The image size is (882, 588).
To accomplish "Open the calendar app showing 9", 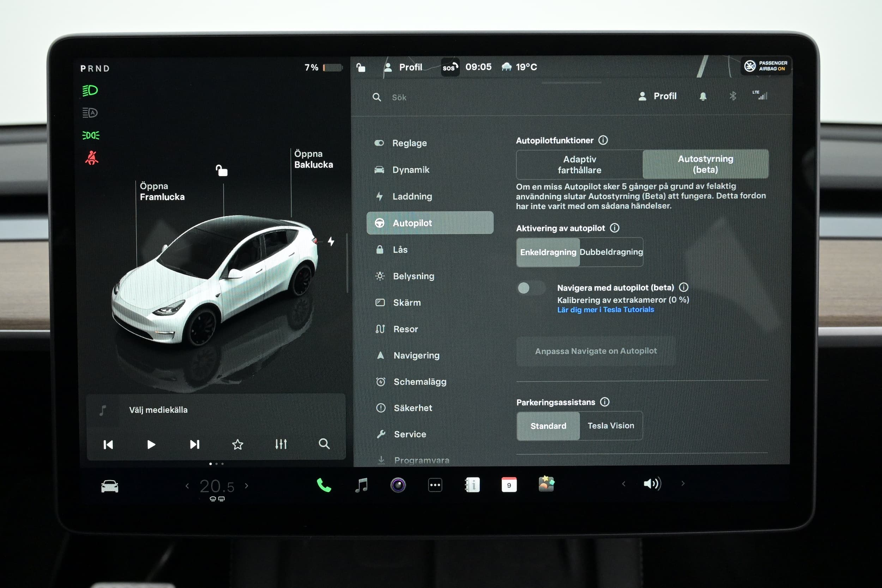I will pos(509,485).
